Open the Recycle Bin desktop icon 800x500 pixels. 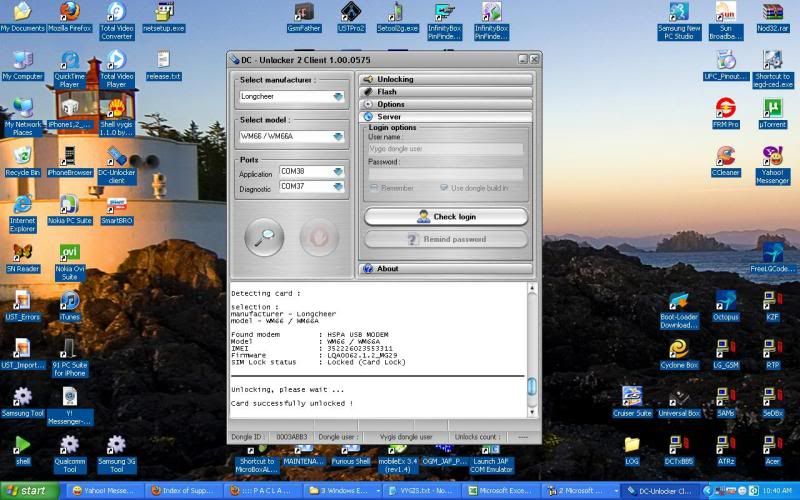[x=22, y=162]
